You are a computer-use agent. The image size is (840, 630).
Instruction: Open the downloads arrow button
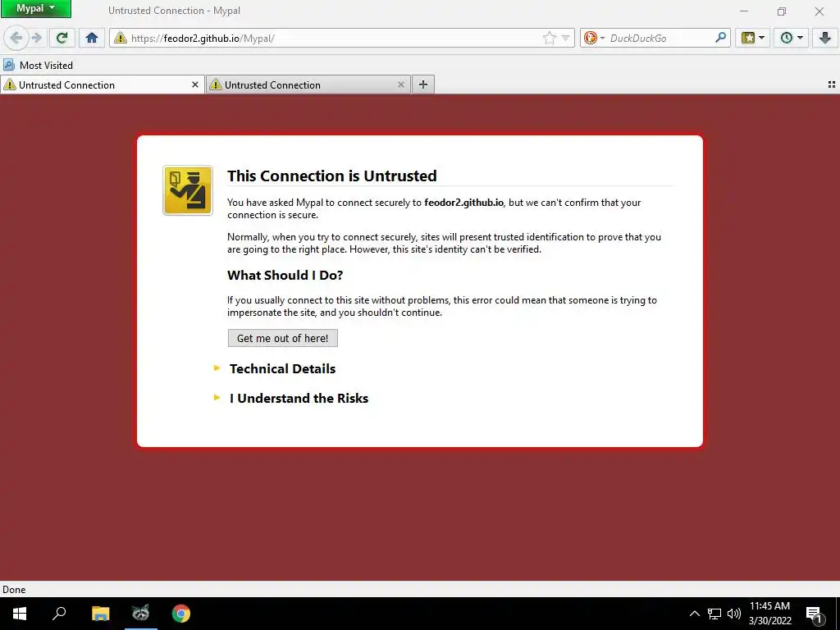[825, 38]
